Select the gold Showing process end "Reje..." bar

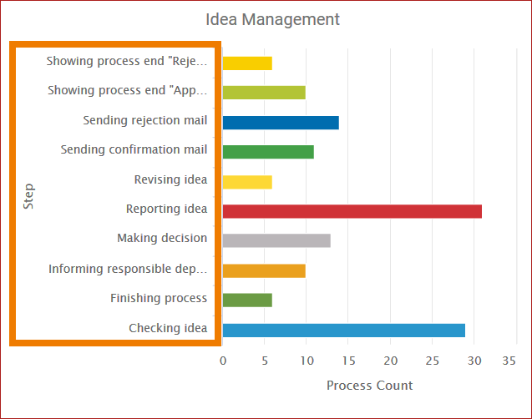[x=247, y=63]
